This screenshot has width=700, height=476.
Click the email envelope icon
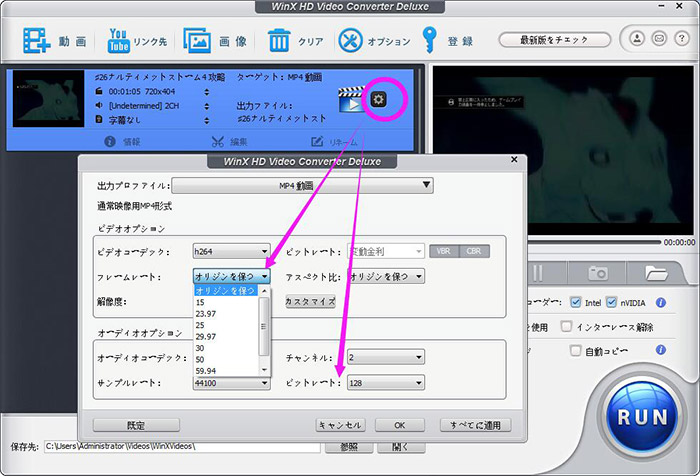(659, 39)
